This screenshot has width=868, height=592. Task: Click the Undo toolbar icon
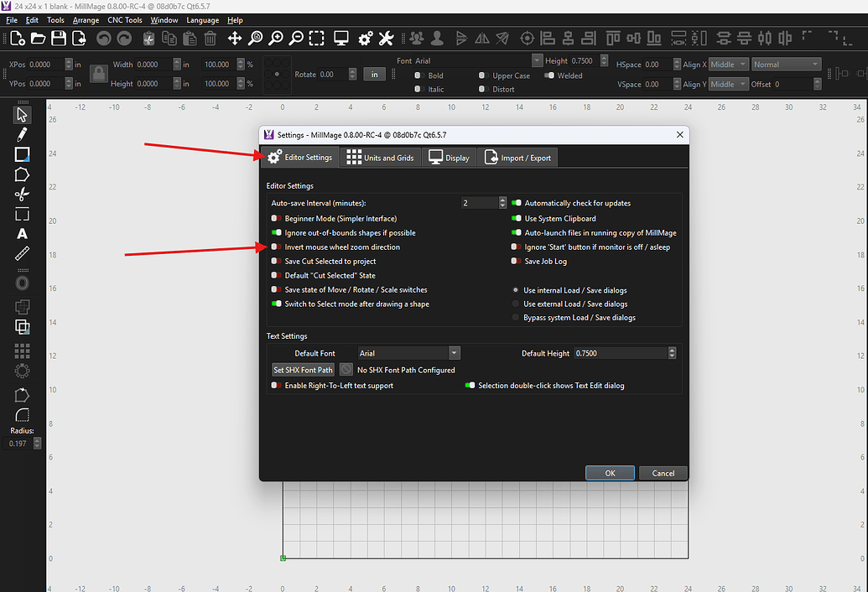[105, 38]
